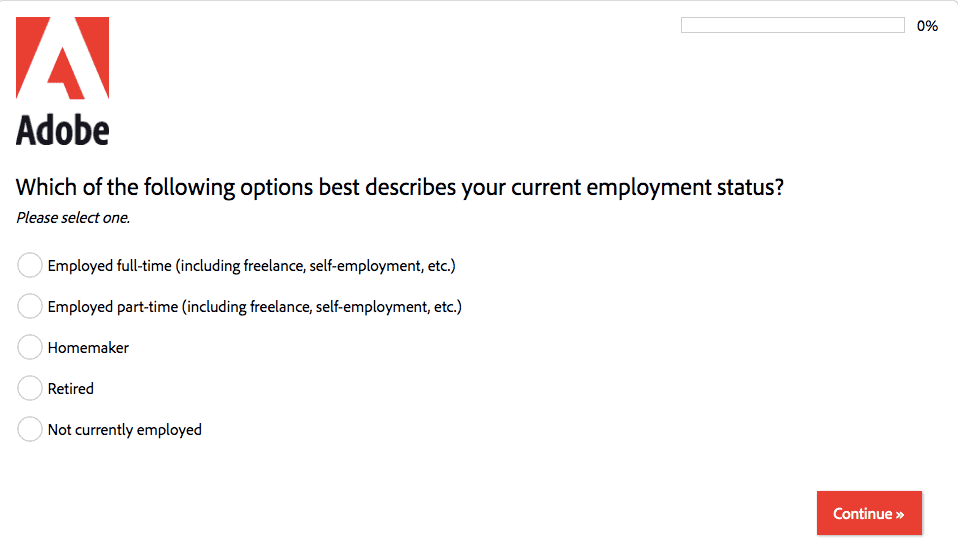
Task: Click the 'Please select one.' instruction text
Action: [x=73, y=217]
